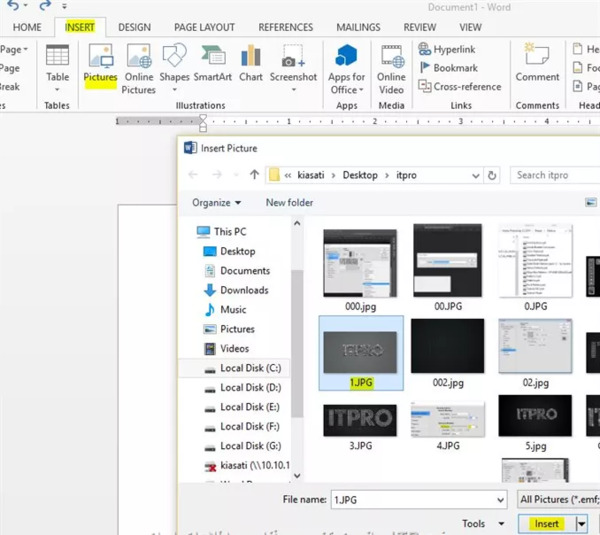Expand the File name combo box
Viewport: 600px width, 535px height.
(x=500, y=500)
